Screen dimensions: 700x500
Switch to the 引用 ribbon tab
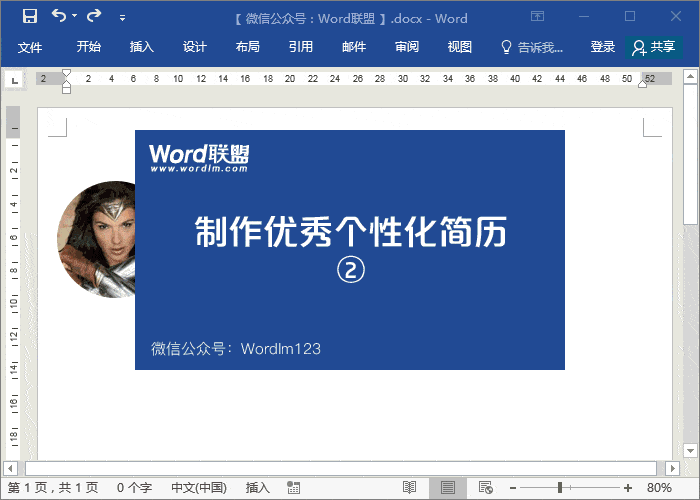coord(300,46)
